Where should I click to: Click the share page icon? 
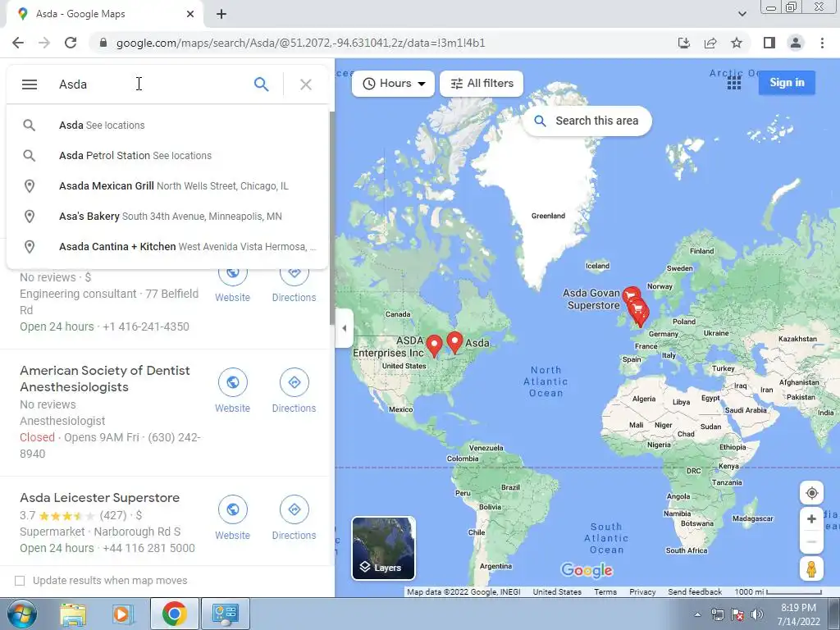(710, 43)
